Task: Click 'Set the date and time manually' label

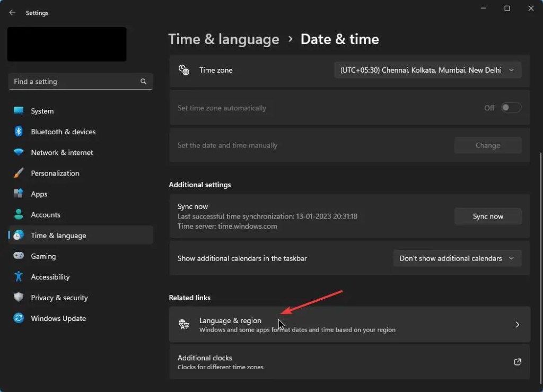Action: point(227,145)
